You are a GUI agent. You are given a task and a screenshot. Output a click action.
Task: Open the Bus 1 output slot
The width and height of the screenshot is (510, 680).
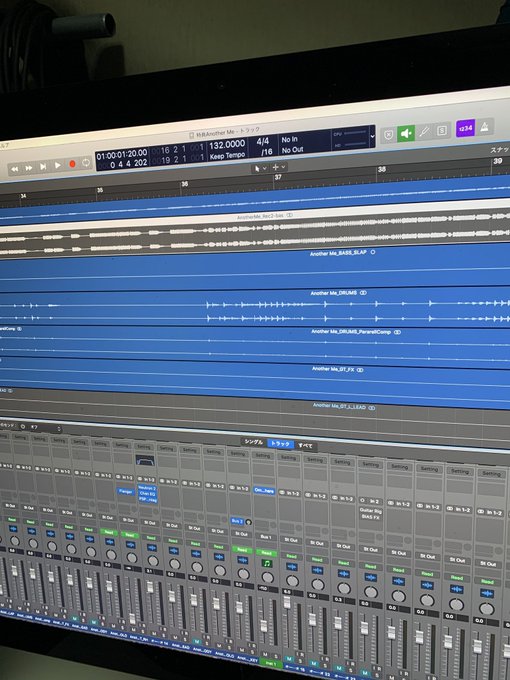click(265, 537)
